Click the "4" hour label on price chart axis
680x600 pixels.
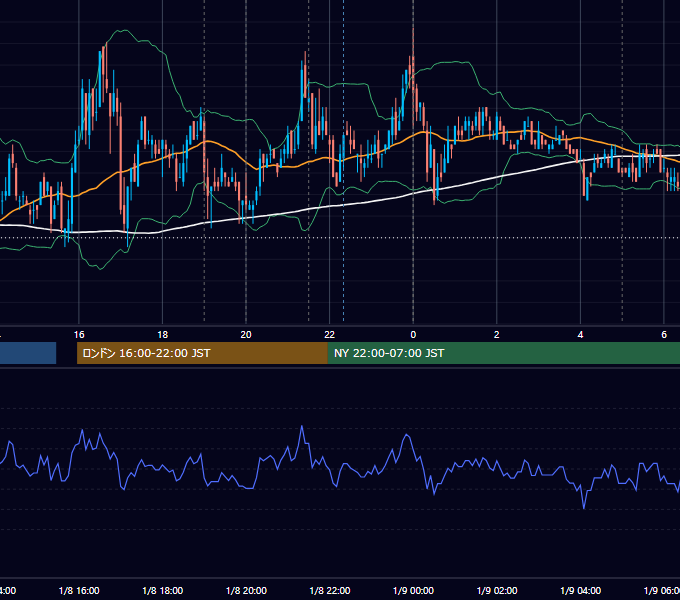click(x=580, y=335)
